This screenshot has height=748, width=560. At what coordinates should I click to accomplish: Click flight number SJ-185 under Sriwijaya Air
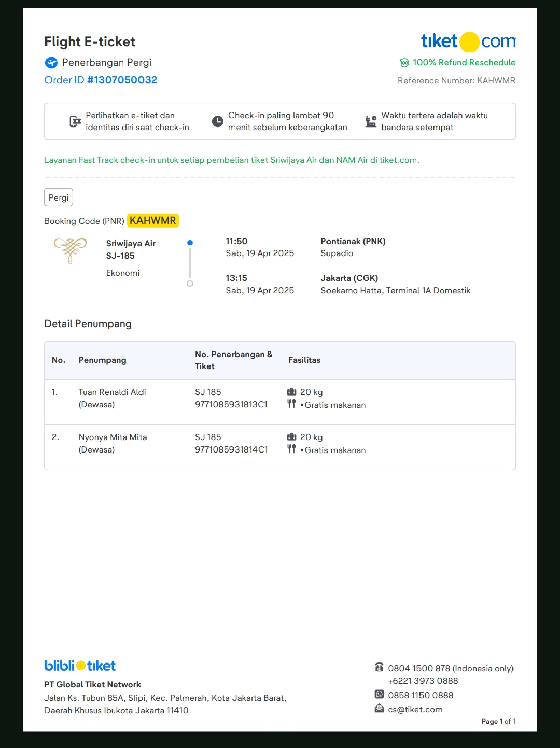click(x=120, y=256)
